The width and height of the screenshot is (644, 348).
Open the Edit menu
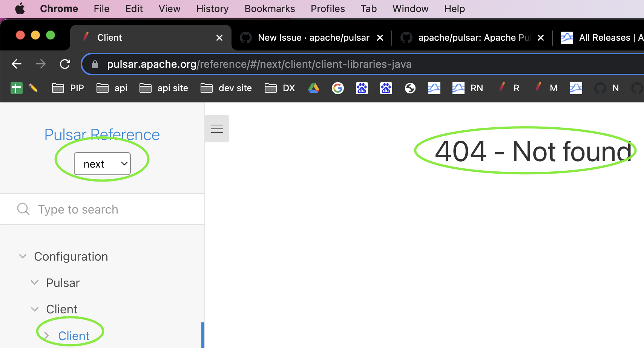coord(134,9)
